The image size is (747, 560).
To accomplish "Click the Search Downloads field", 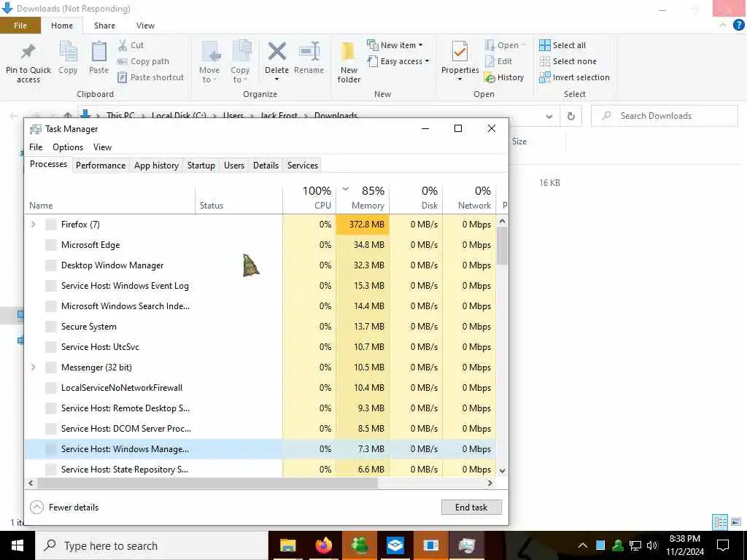I will [664, 116].
